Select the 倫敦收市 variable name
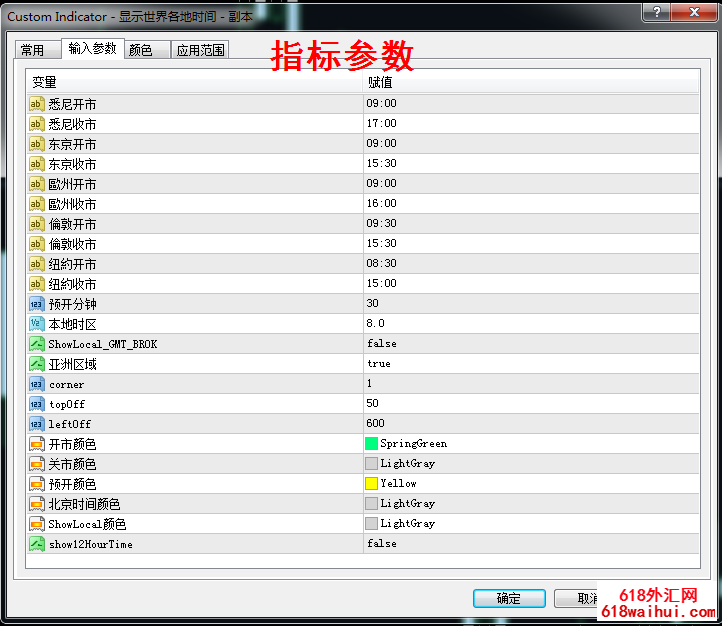The height and width of the screenshot is (626, 722). pos(72,244)
